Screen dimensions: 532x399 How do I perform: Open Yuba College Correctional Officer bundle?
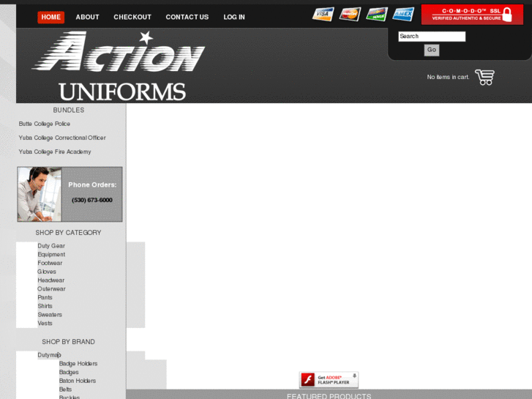click(62, 138)
